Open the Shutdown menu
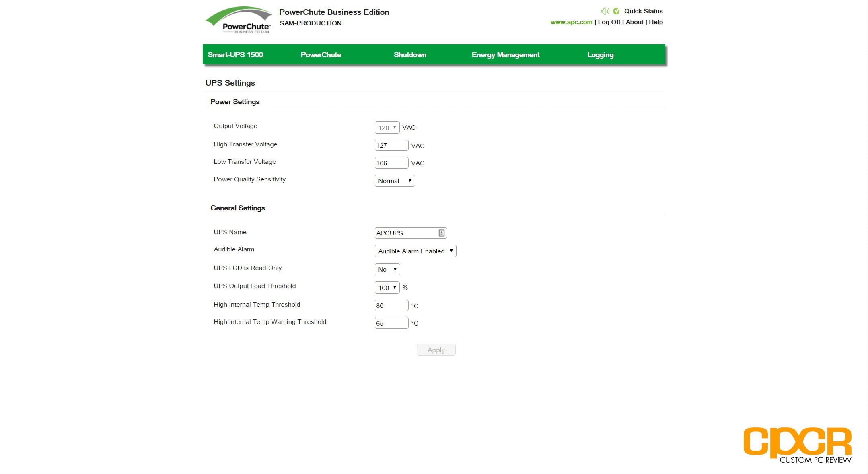 [x=410, y=55]
